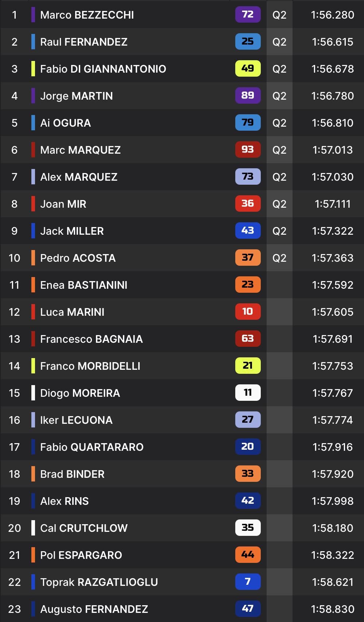Click the blue number 7 badge
This screenshot has height=622, width=364.
click(248, 582)
